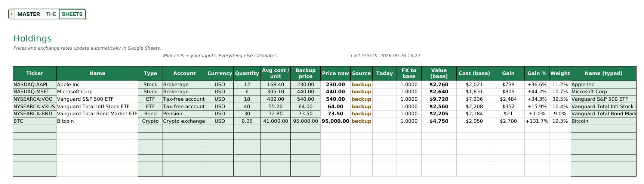
Task: Select Microsoft Corp avg cost 305.10
Action: (275, 91)
